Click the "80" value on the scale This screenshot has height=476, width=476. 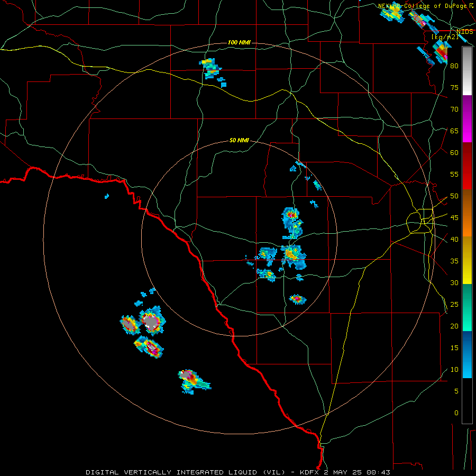click(x=454, y=66)
